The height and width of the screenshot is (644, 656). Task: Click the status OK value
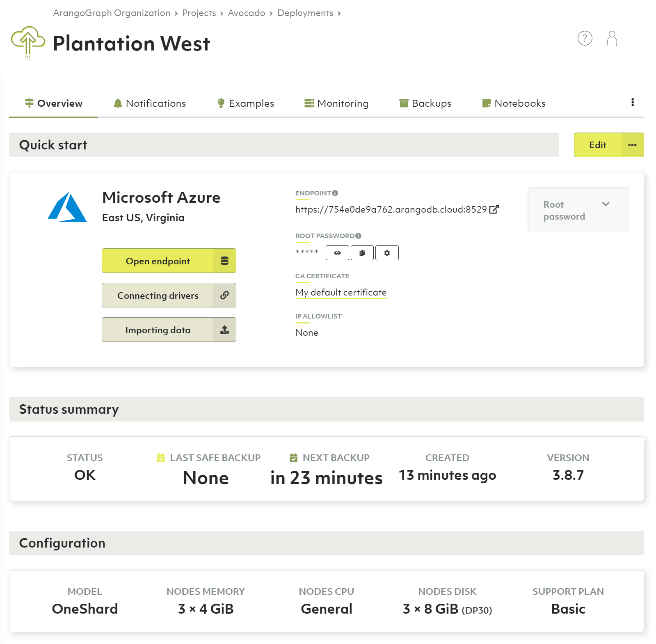(85, 475)
